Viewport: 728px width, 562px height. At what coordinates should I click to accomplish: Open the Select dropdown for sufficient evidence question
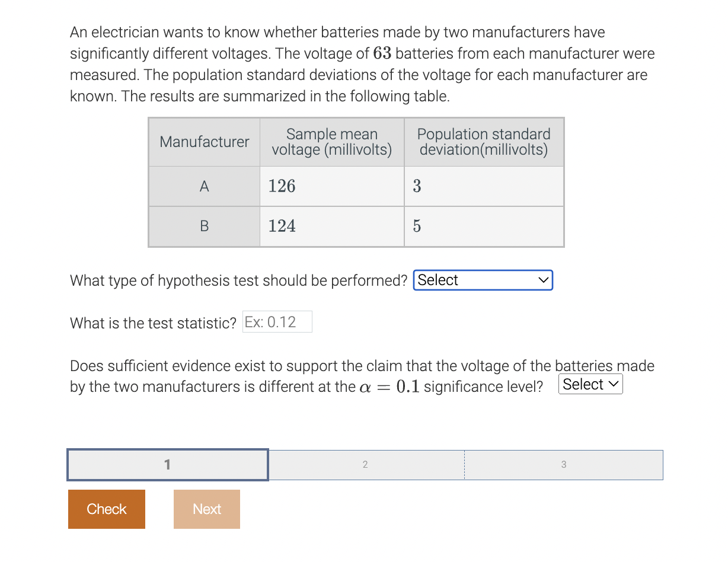(590, 384)
